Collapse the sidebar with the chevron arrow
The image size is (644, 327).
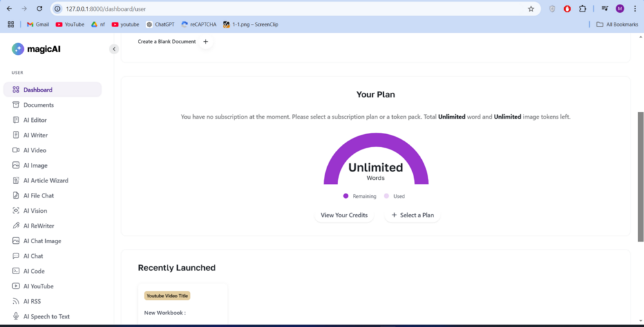[114, 49]
